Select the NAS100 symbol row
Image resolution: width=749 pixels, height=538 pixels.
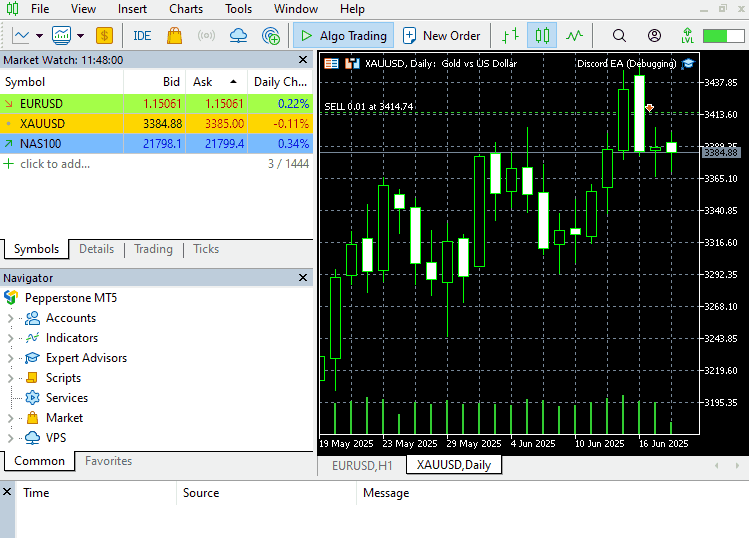click(156, 144)
